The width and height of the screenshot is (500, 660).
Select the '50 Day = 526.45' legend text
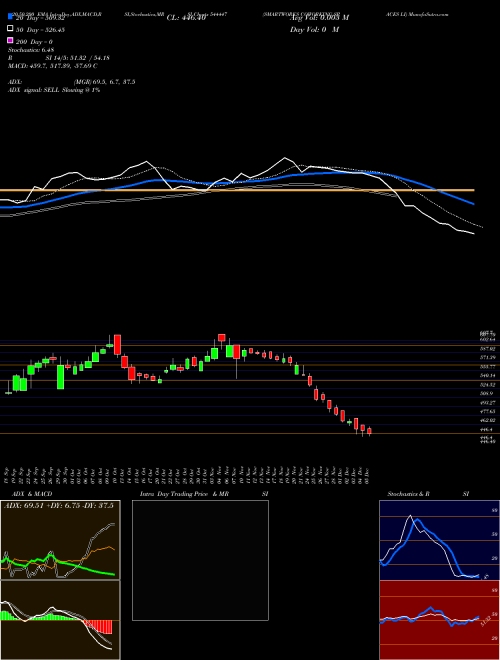point(40,30)
